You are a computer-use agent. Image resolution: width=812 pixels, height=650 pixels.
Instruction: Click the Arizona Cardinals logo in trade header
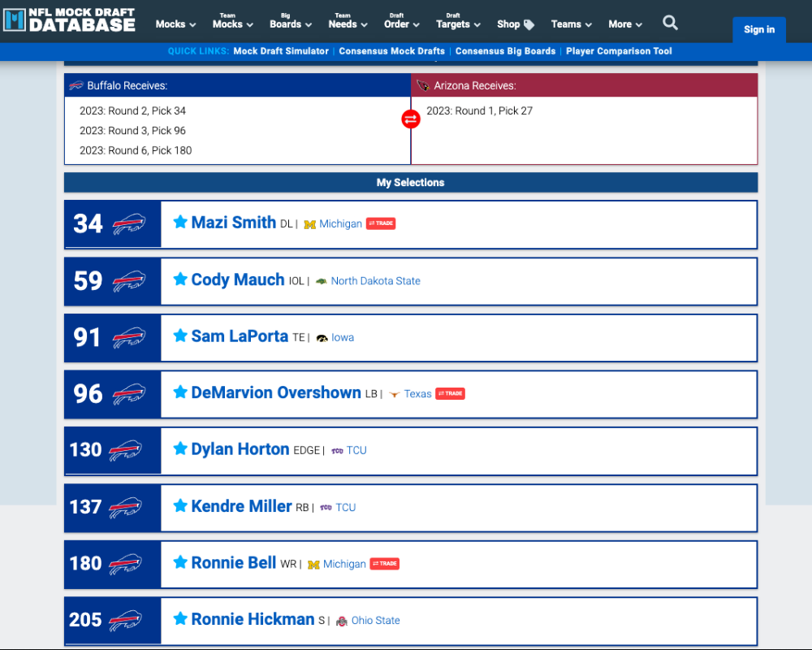(x=423, y=85)
